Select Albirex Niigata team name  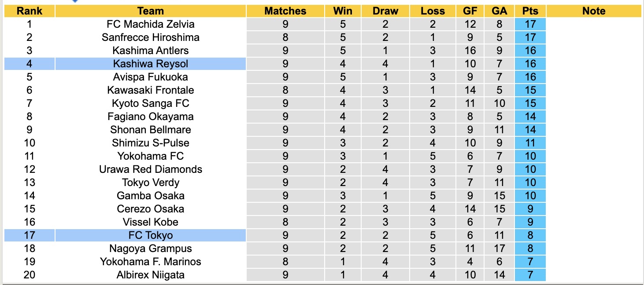[x=150, y=275]
